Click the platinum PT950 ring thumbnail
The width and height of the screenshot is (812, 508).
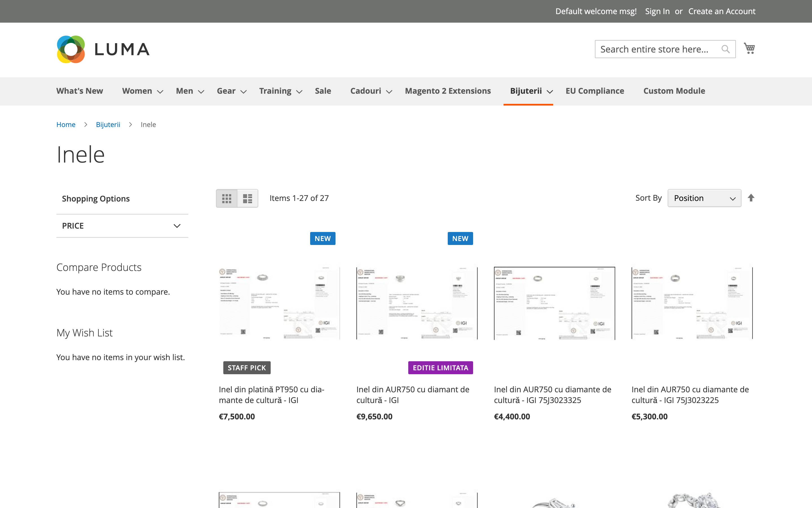click(x=279, y=303)
